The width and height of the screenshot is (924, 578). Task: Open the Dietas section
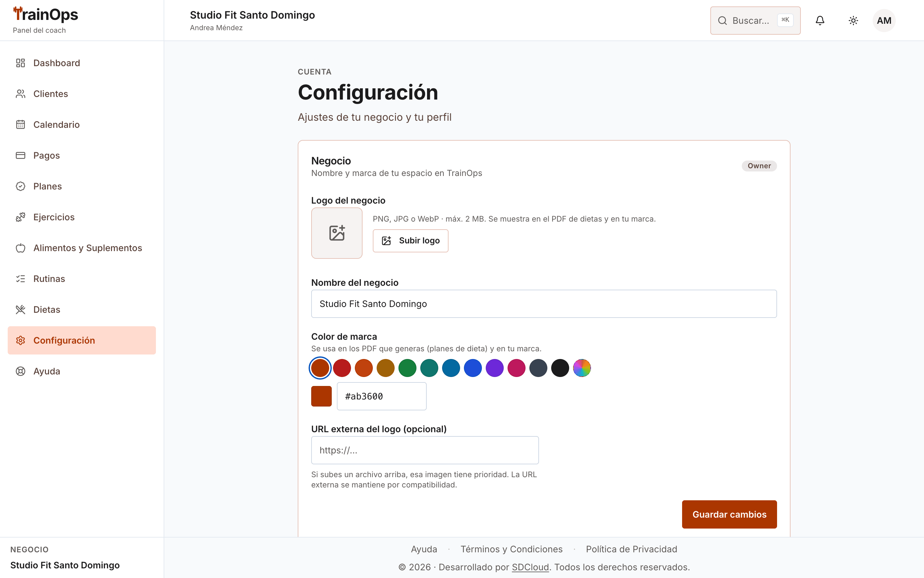(x=82, y=310)
